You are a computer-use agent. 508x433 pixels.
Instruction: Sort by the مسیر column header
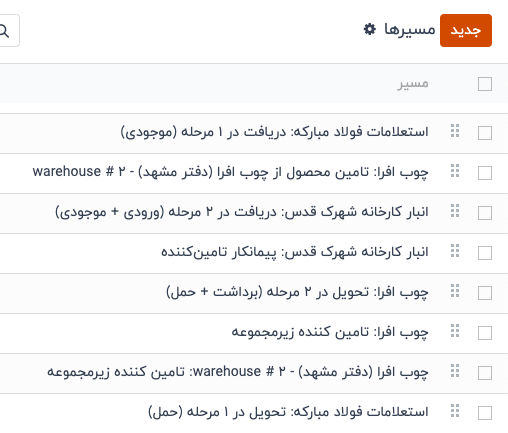412,83
